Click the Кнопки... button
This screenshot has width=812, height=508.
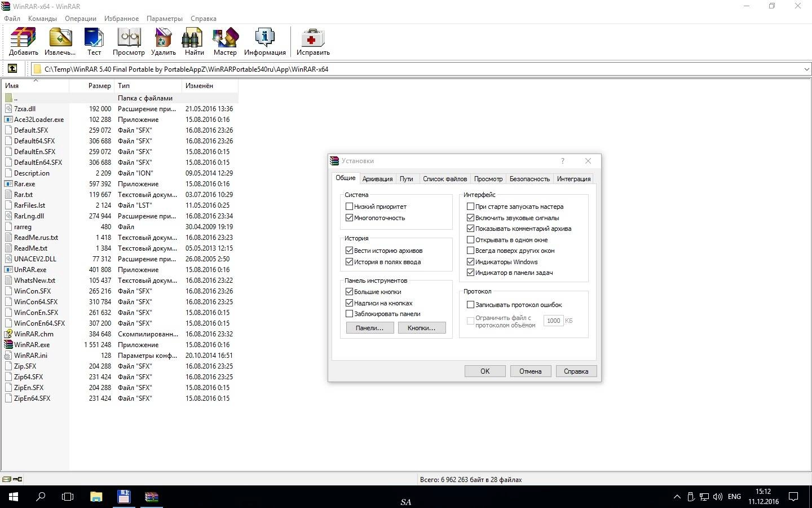pyautogui.click(x=422, y=328)
